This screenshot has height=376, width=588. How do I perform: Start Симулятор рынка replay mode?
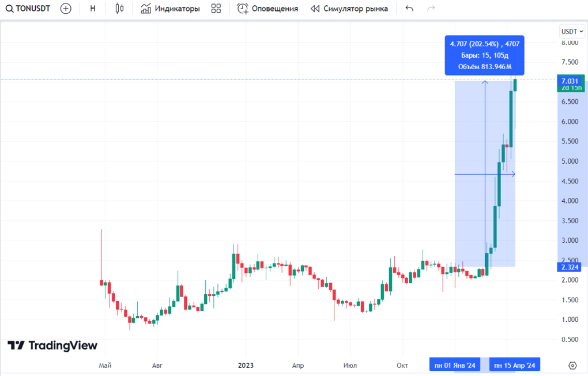pos(349,9)
